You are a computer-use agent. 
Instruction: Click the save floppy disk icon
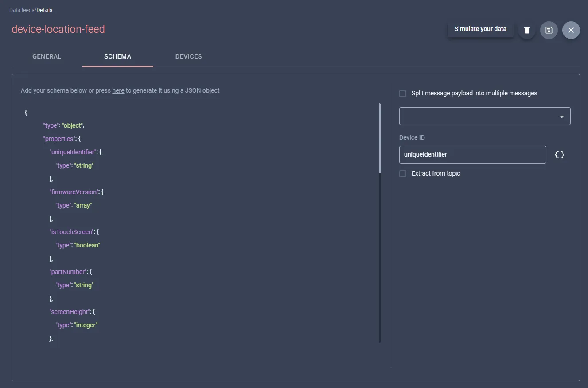tap(549, 30)
